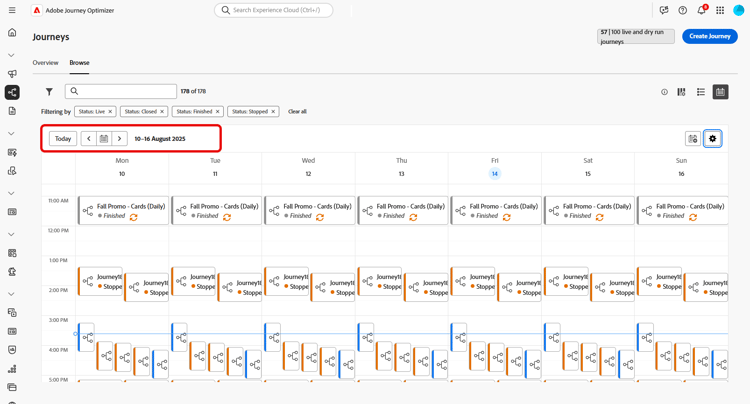Image resolution: width=750 pixels, height=404 pixels.
Task: Switch to the Overview tab
Action: point(45,63)
